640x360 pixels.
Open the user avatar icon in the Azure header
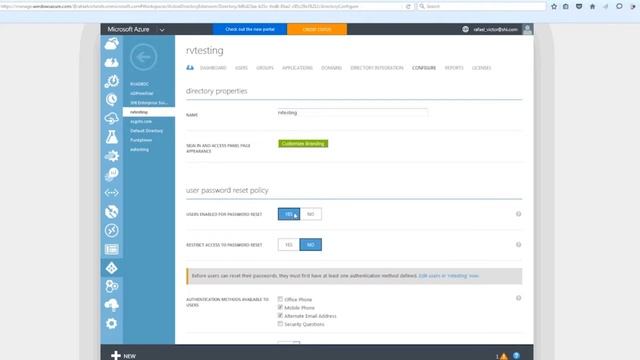click(x=527, y=29)
